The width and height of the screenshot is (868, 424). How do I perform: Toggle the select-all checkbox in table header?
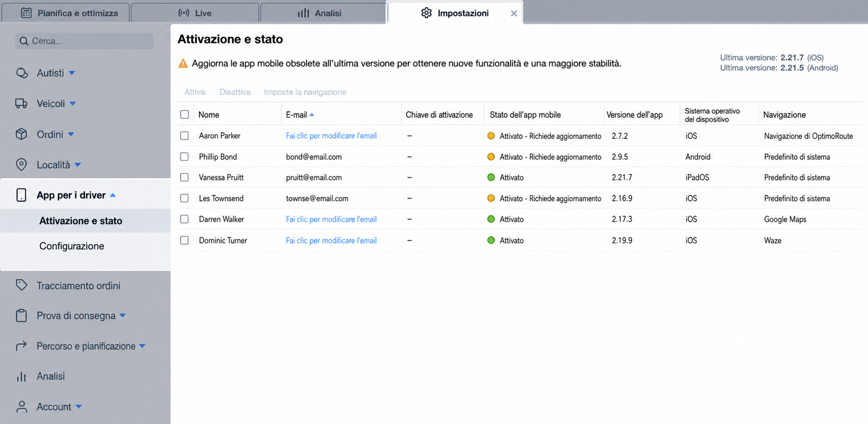(184, 115)
